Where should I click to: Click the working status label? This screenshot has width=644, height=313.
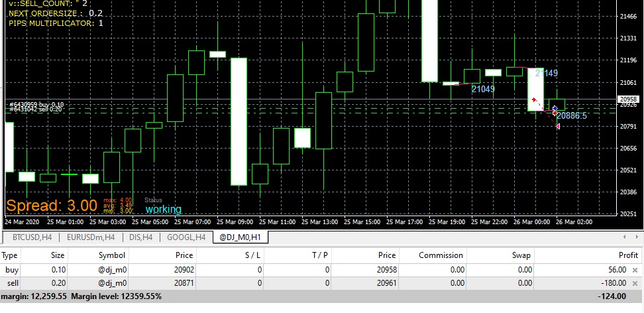pos(164,210)
